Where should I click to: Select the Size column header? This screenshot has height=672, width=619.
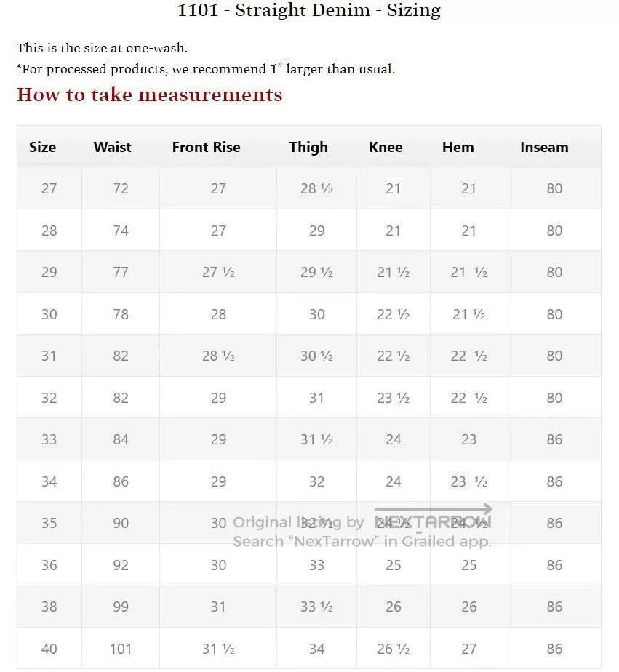click(42, 147)
